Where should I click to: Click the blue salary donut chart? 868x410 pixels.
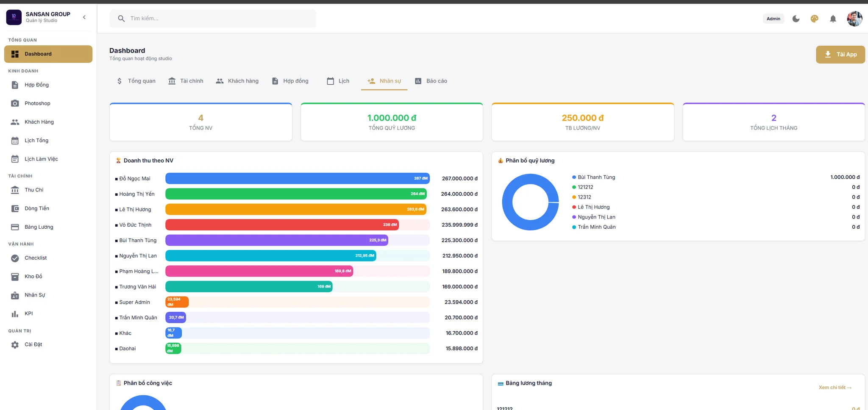530,202
